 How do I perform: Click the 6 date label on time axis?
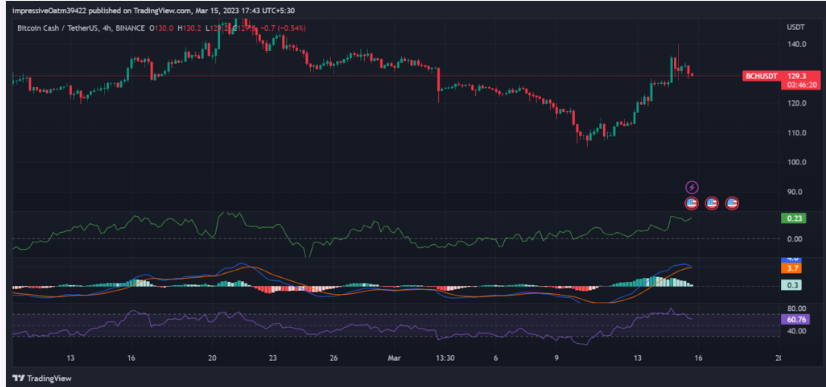tap(496, 358)
